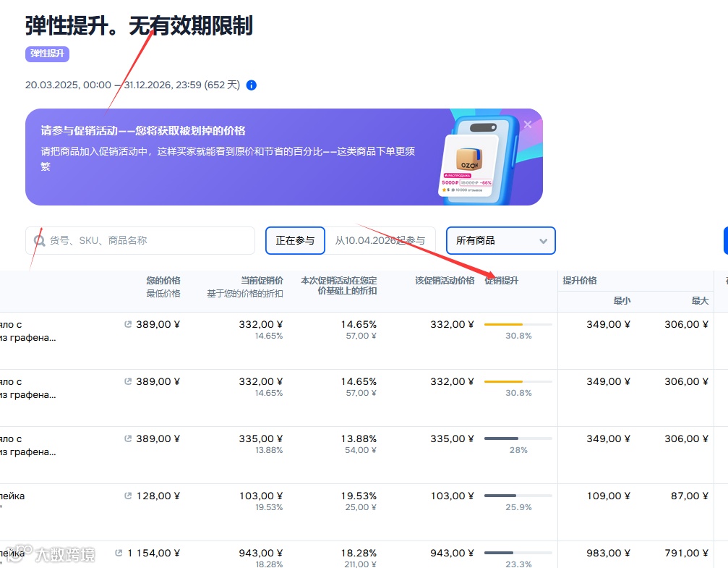Click the chevron in the 所有商品 dropdown
Image resolution: width=728 pixels, height=568 pixels.
coord(543,241)
